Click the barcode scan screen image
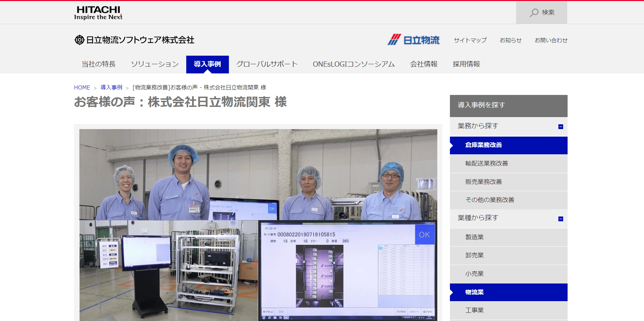This screenshot has width=644, height=321. pos(348,270)
